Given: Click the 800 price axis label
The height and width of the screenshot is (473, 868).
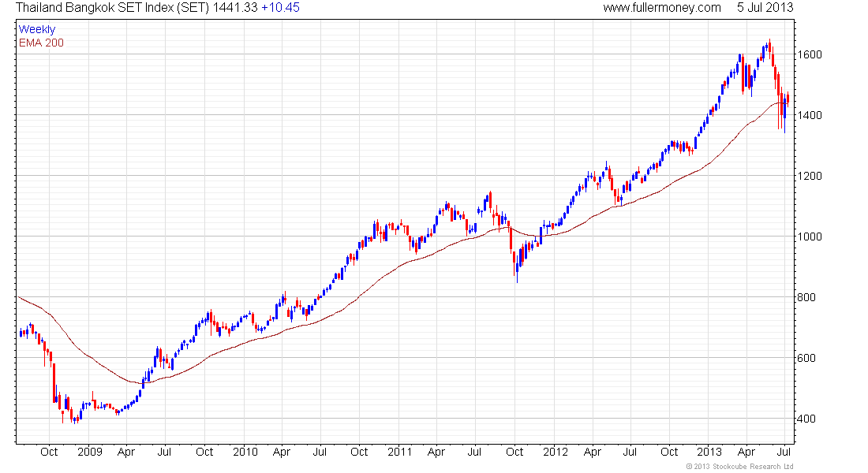Looking at the screenshot, I should 806,298.
